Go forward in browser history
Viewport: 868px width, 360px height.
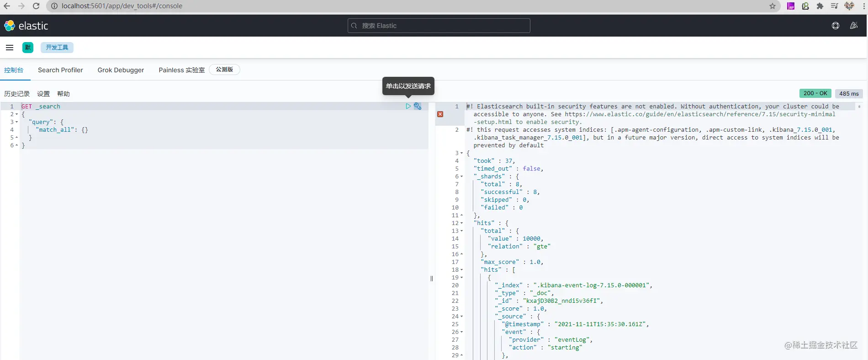pos(21,6)
